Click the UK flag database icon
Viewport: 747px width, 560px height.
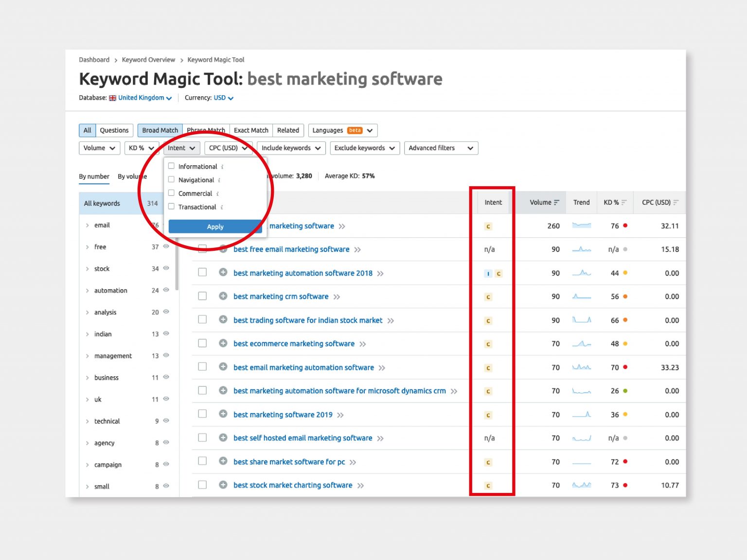click(x=112, y=98)
